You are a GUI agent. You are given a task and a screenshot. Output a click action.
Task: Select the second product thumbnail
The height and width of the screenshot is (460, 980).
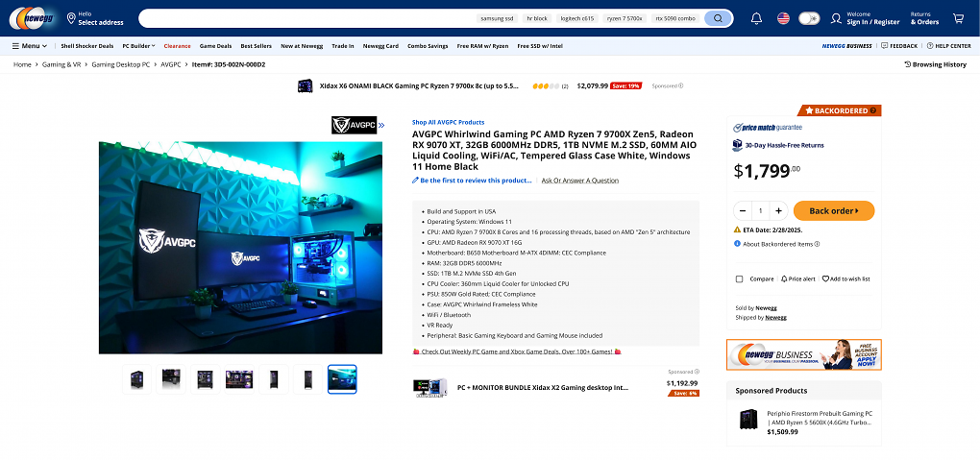pyautogui.click(x=171, y=379)
